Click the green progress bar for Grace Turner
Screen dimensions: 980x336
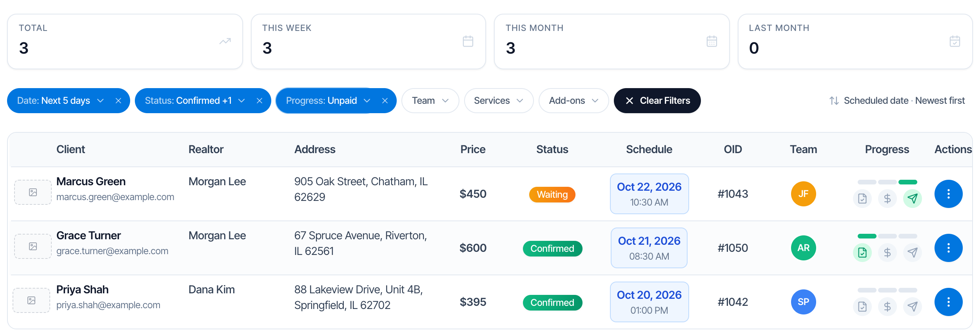[x=867, y=236]
